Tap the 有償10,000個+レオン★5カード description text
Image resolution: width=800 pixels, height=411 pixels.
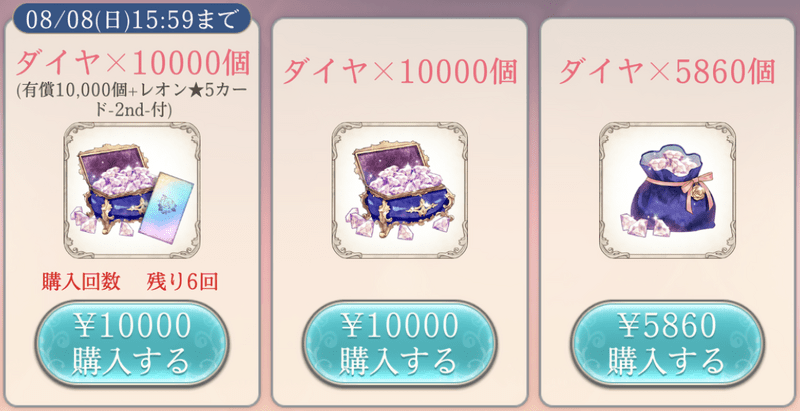(x=133, y=100)
